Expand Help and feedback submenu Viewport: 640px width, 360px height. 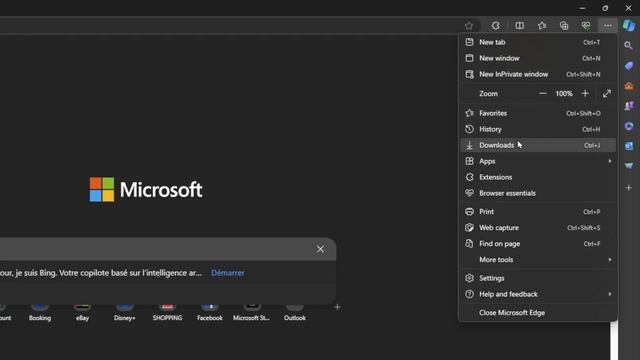point(538,294)
